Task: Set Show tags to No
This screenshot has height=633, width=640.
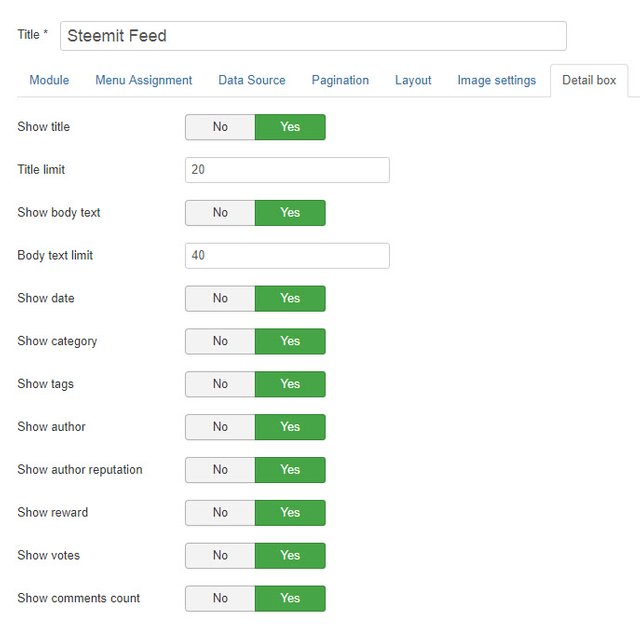Action: [220, 384]
